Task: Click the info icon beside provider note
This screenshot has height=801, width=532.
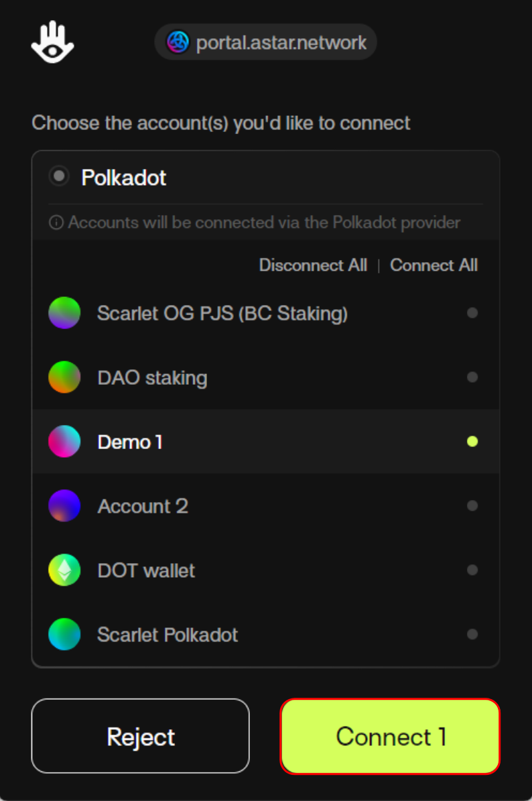Action: pos(56,223)
